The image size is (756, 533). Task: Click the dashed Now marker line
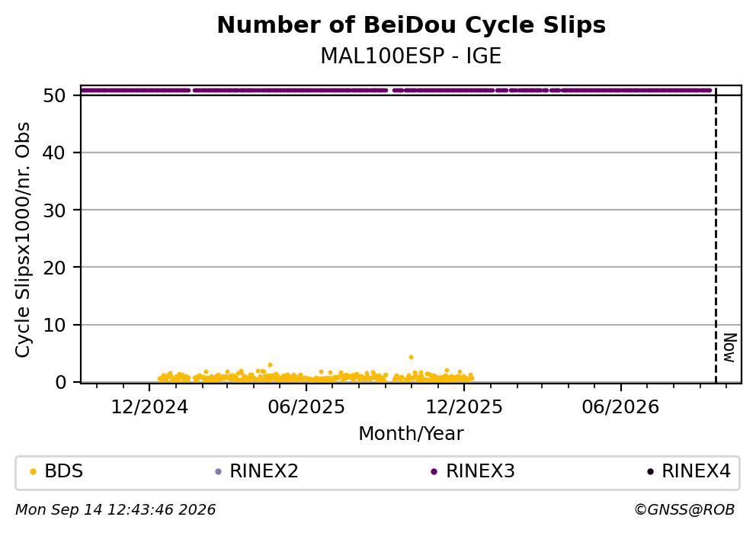[x=716, y=236]
